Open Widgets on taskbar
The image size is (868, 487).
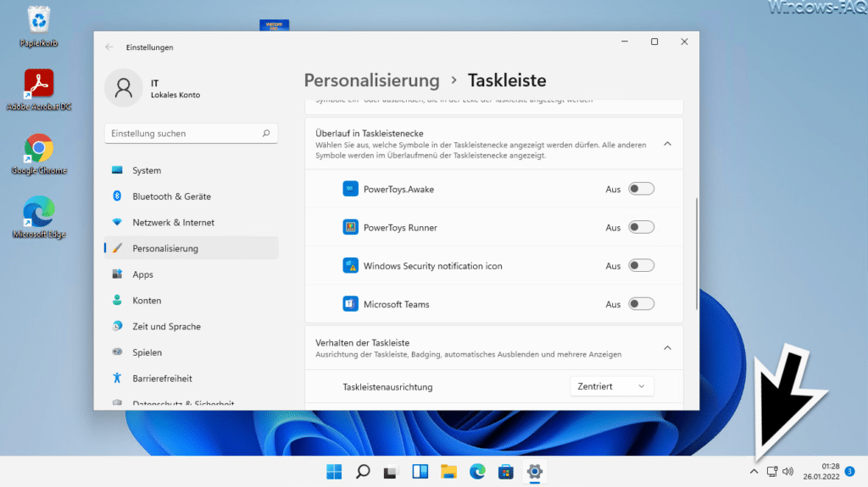(x=420, y=472)
